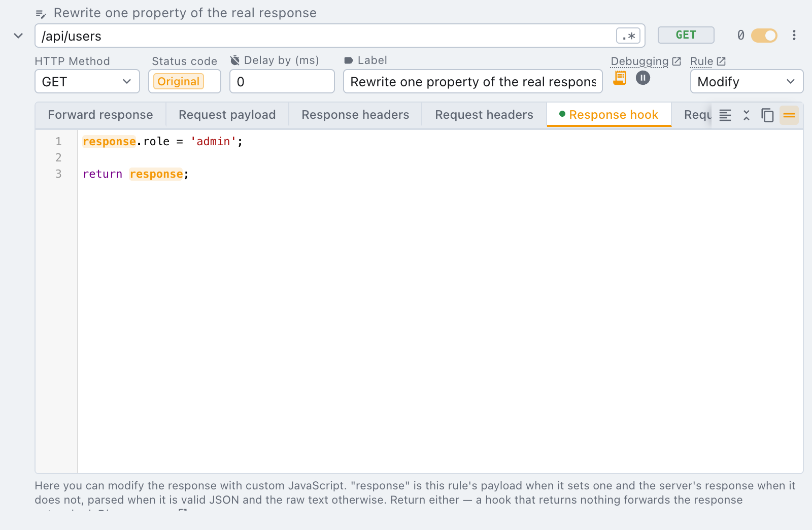Click the delay timer icon beside Delay label
The image size is (812, 530).
click(235, 60)
